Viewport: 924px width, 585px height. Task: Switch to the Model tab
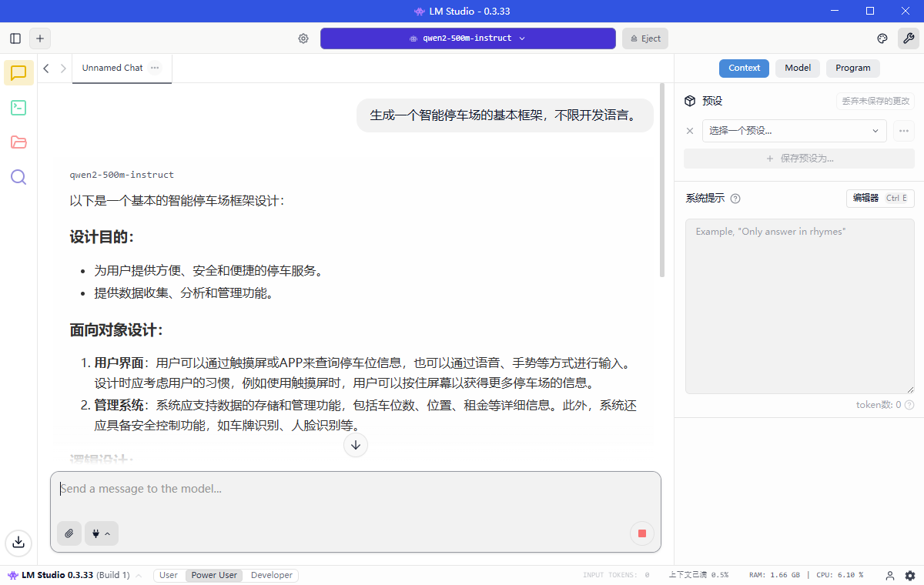(798, 68)
